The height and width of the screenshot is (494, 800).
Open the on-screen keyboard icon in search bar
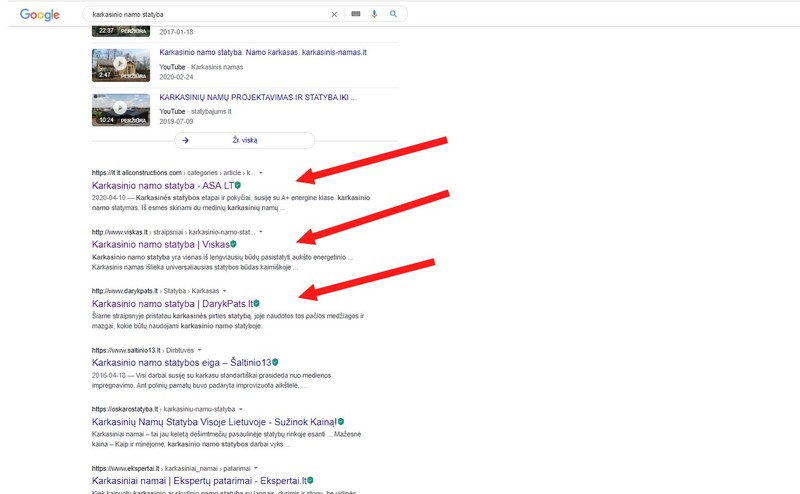356,14
